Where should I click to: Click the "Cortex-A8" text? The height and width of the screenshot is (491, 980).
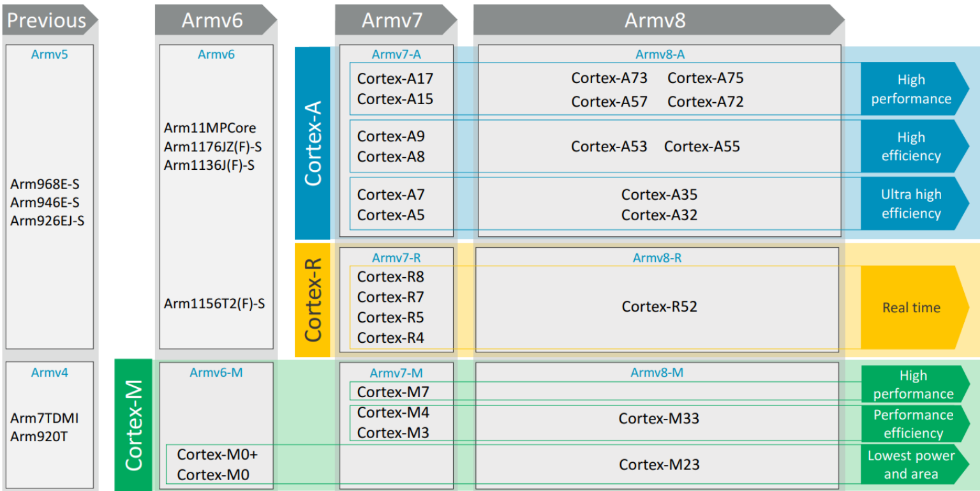391,156
